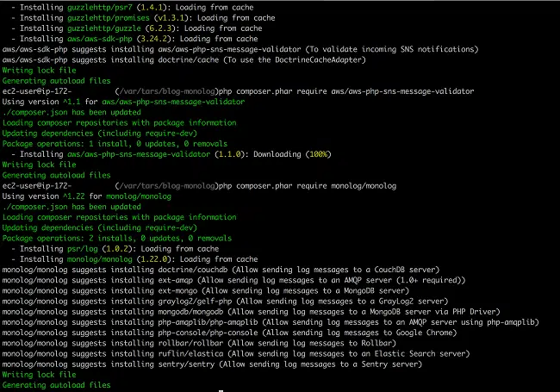Click the version number '1.1.0'
The width and height of the screenshot is (560, 392).
(230, 154)
